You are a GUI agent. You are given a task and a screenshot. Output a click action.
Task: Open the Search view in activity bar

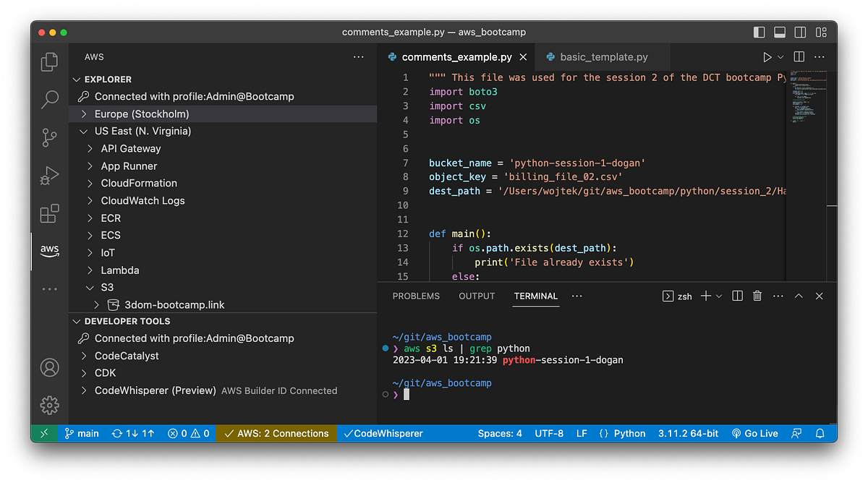(x=49, y=99)
